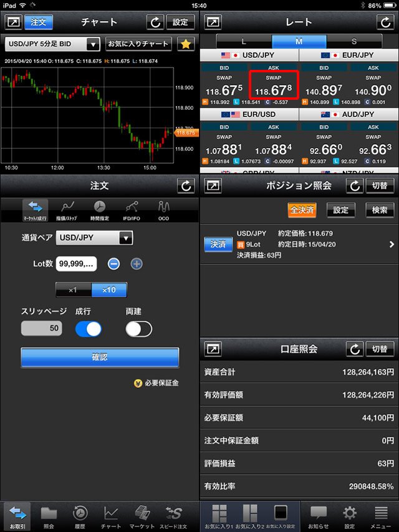Expand the USD/JPY position details chevron

pyautogui.click(x=391, y=244)
